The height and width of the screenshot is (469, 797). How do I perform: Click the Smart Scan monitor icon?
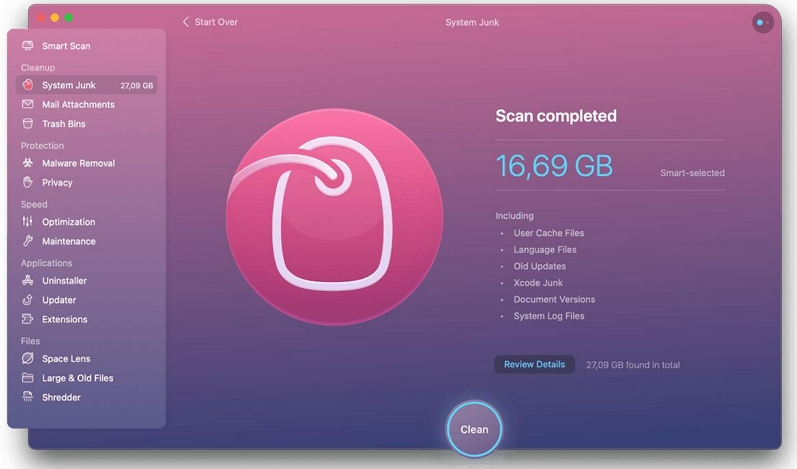pyautogui.click(x=28, y=46)
